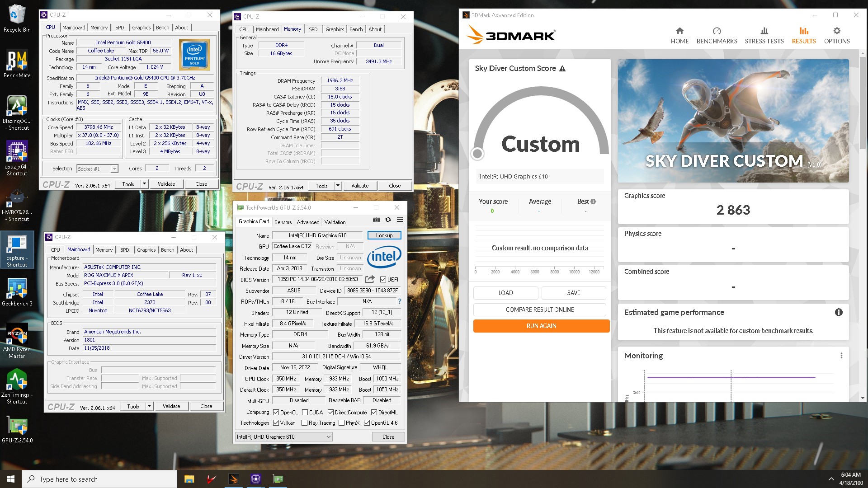Open the Recycle Bin desktop icon
The image size is (868, 488).
(x=17, y=19)
